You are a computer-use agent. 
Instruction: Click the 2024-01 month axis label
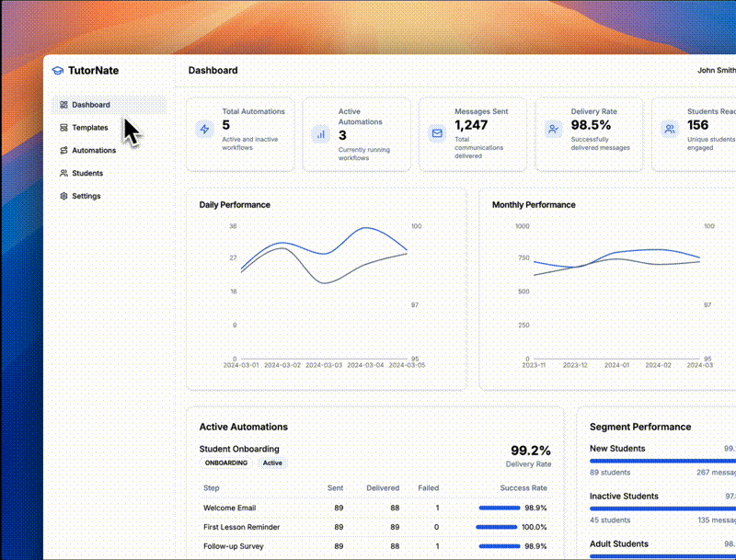[616, 365]
